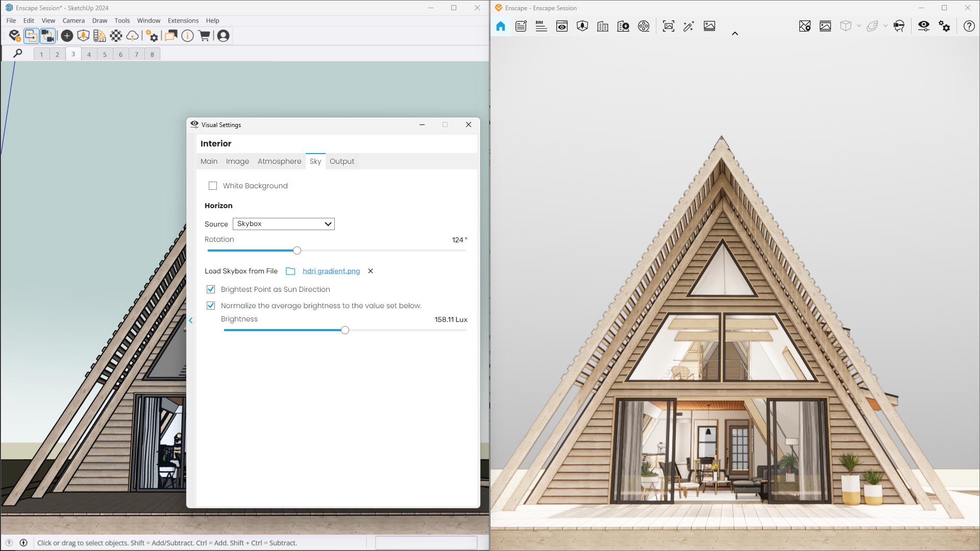Start Enscape rendering from the SketchUp toolbar
This screenshot has width=980, height=551.
coord(14,36)
